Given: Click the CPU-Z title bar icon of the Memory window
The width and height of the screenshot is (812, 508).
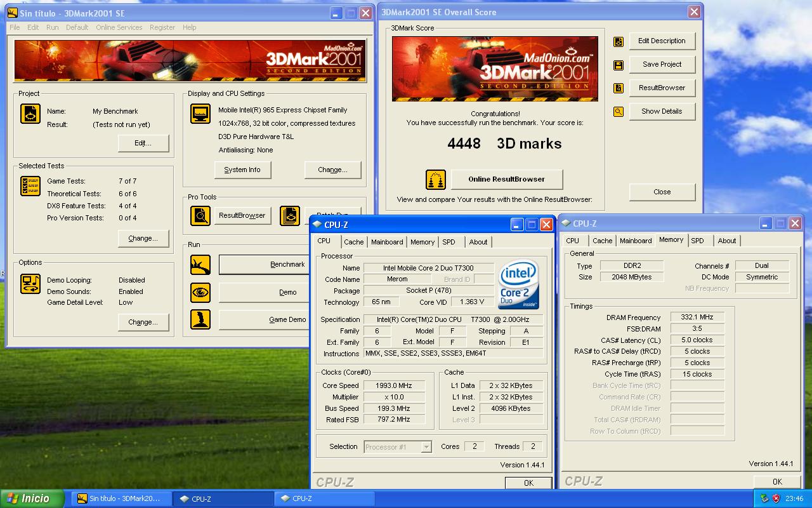Looking at the screenshot, I should 566,224.
